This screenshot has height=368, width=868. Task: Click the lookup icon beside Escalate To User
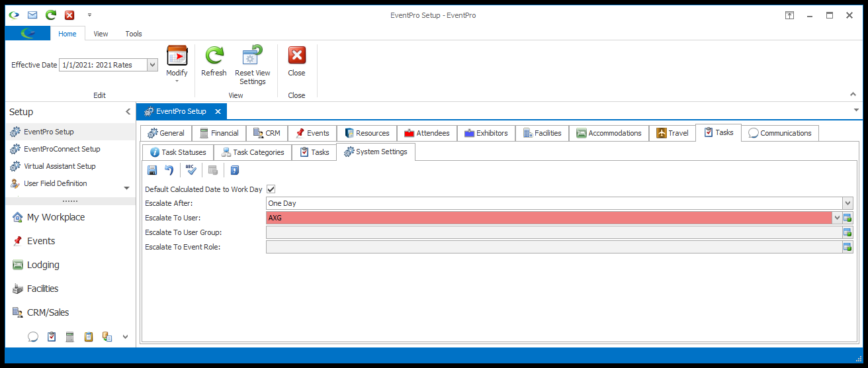[847, 218]
